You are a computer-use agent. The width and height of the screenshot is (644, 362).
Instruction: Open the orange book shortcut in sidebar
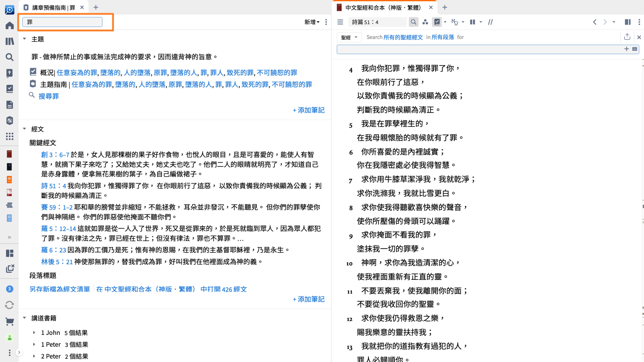pos(9,180)
